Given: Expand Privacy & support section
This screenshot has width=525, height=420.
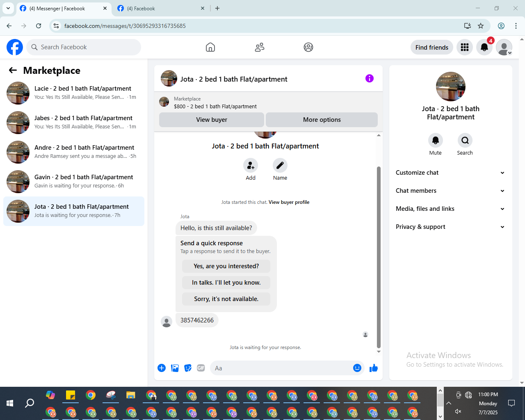Looking at the screenshot, I should pos(451,227).
